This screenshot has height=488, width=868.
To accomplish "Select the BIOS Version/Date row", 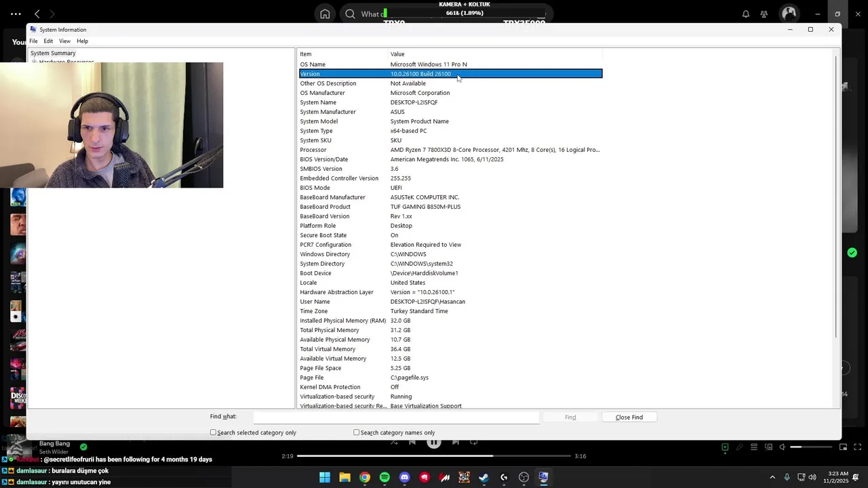I will (450, 159).
